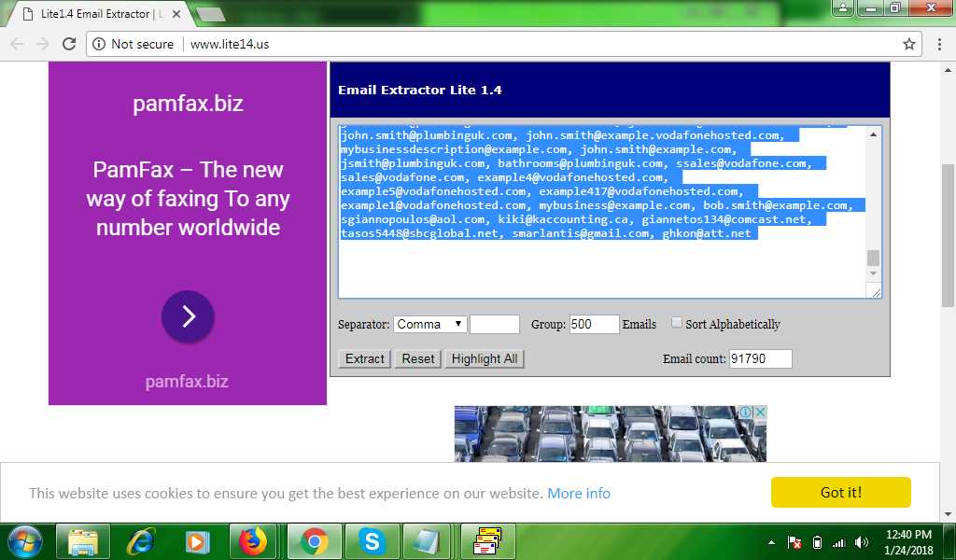Viewport: 956px width, 560px height.
Task: Open Chrome's three-dot menu
Action: pyautogui.click(x=939, y=44)
